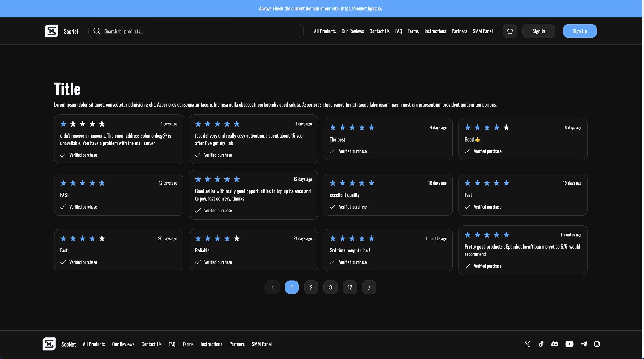The image size is (644, 359).
Task: Open Terms in the header menu
Action: coord(413,31)
